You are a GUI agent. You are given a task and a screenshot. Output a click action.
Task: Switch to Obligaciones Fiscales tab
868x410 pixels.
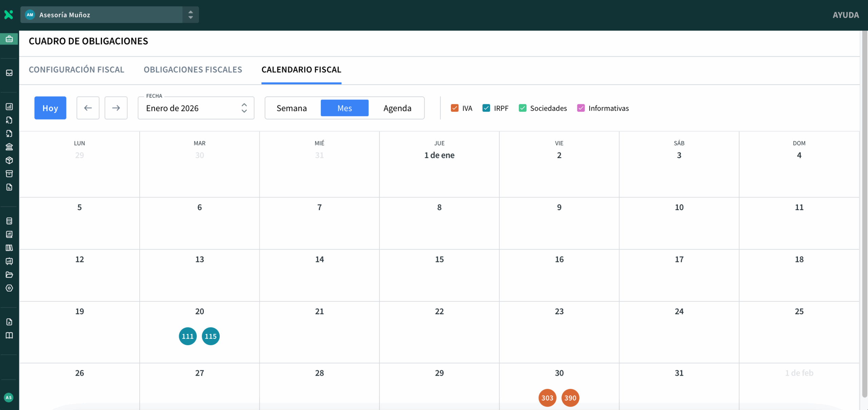pyautogui.click(x=193, y=70)
